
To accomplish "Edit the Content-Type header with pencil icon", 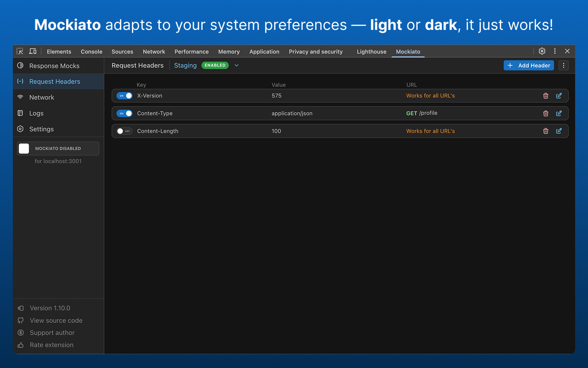I will (559, 113).
